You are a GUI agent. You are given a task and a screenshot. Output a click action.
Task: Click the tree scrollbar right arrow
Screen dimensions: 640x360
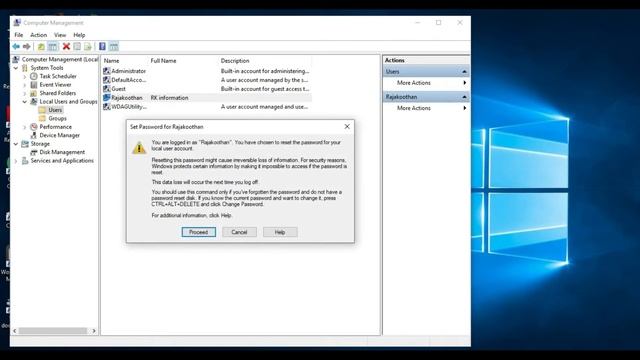(x=94, y=331)
